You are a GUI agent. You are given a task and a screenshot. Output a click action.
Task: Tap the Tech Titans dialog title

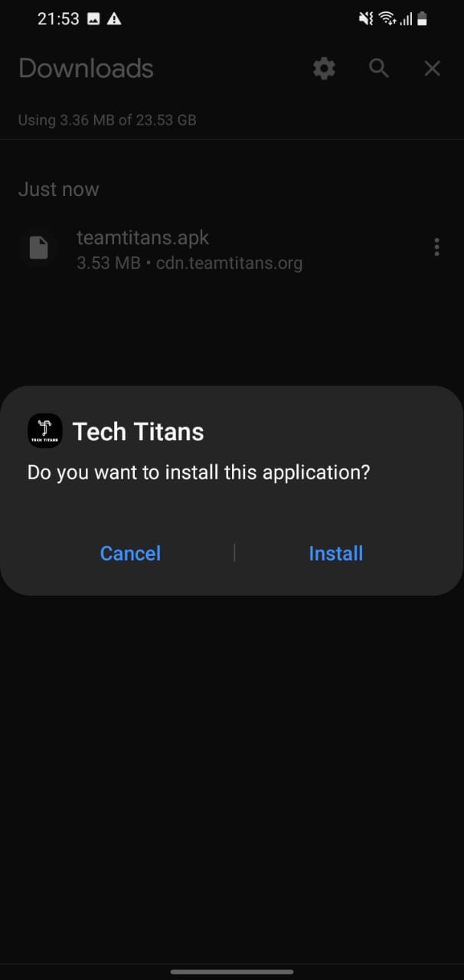tap(138, 432)
